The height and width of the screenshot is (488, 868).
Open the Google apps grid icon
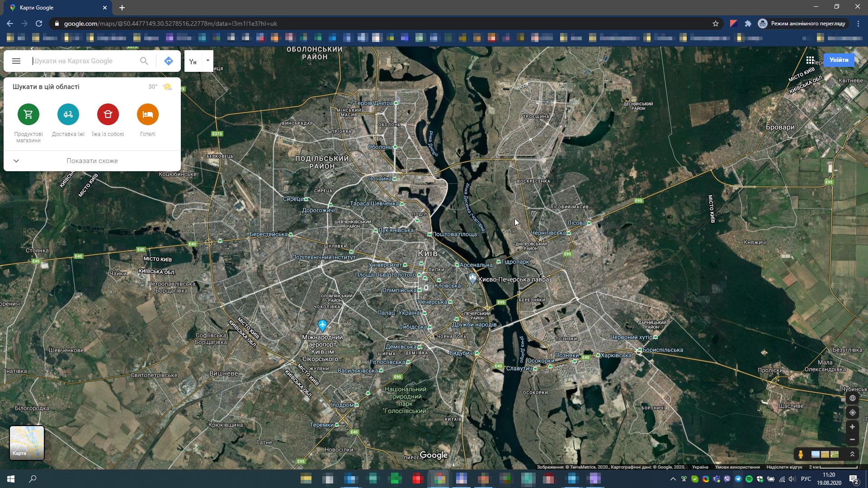click(x=810, y=60)
